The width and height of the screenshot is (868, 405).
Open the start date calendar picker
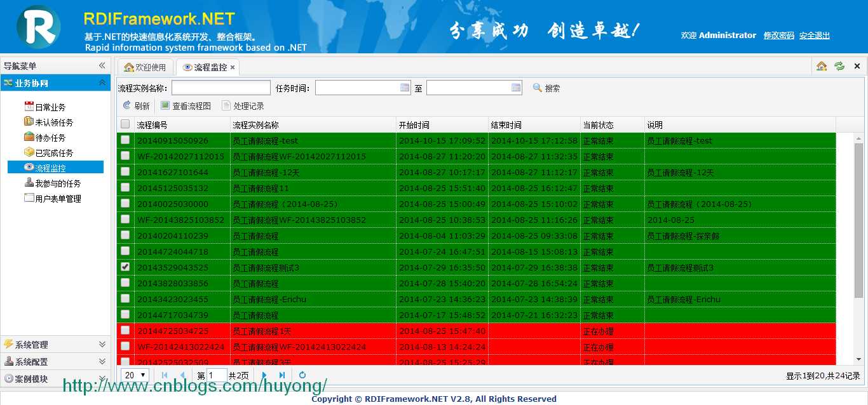405,88
